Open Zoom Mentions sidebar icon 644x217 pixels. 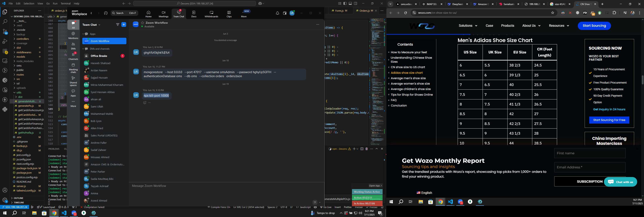point(73,35)
